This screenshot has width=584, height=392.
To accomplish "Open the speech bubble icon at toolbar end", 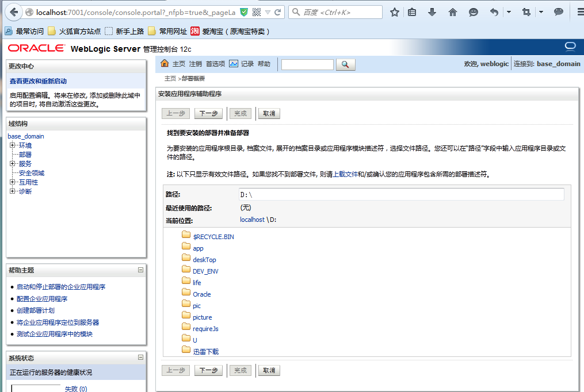I will tap(558, 12).
